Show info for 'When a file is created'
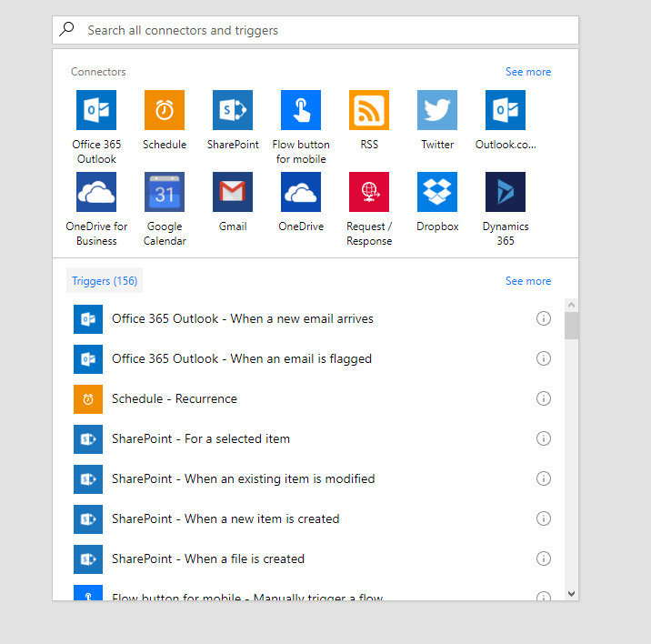This screenshot has height=644, width=651. point(544,558)
